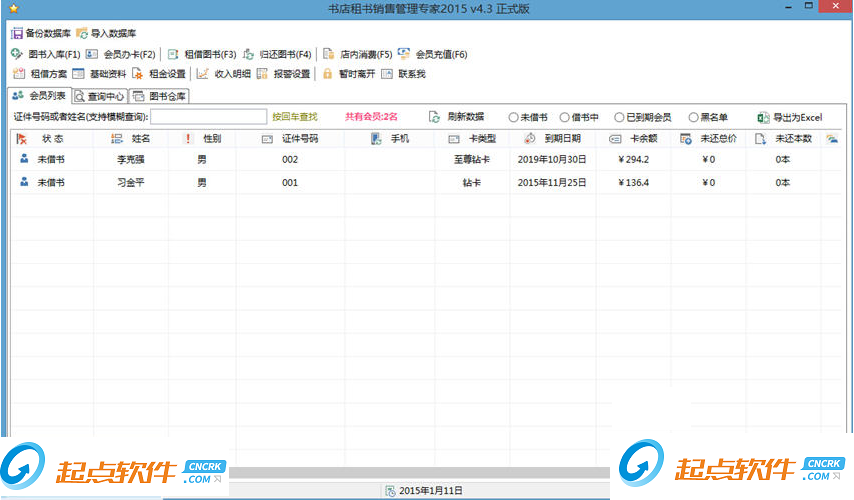Select the name cell 李克强
This screenshot has height=500, width=854.
pos(131,160)
